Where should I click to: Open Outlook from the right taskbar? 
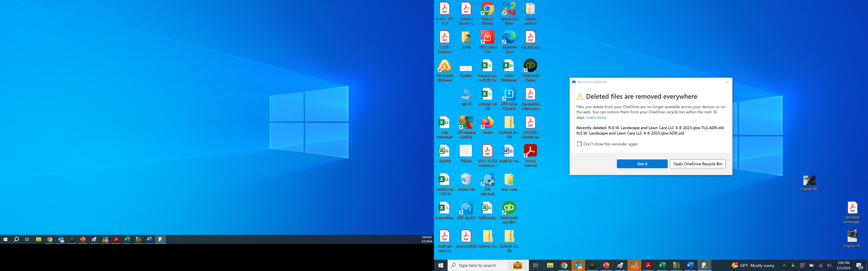click(578, 265)
